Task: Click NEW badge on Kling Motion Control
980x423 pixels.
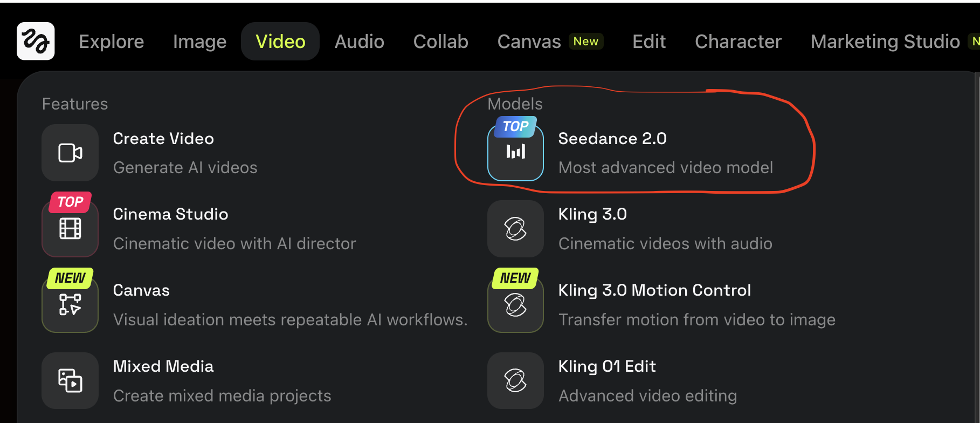Action: coord(515,278)
